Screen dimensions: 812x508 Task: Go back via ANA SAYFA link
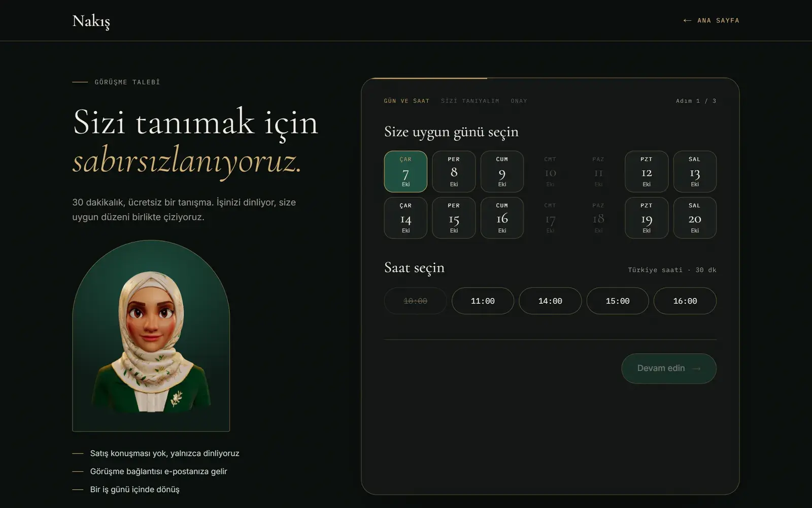coord(711,20)
